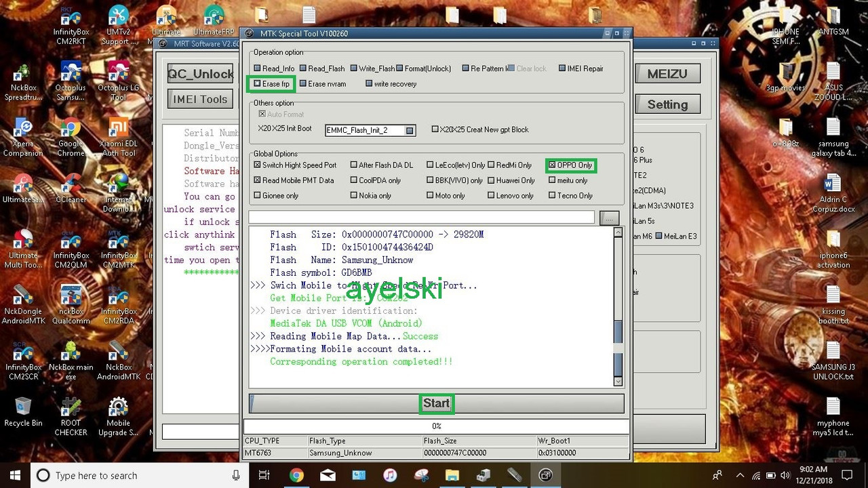This screenshot has height=488, width=868.
Task: Click the Windows Start button
Action: tap(15, 475)
